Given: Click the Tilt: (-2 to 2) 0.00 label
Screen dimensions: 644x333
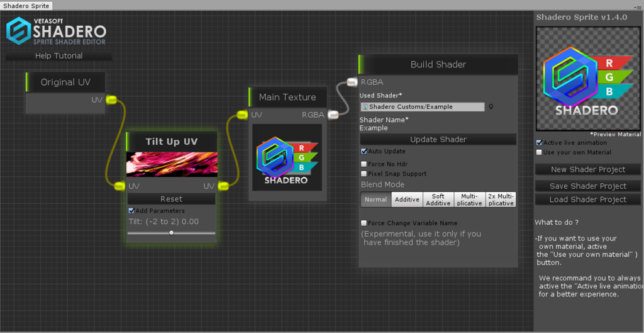Looking at the screenshot, I should [164, 222].
